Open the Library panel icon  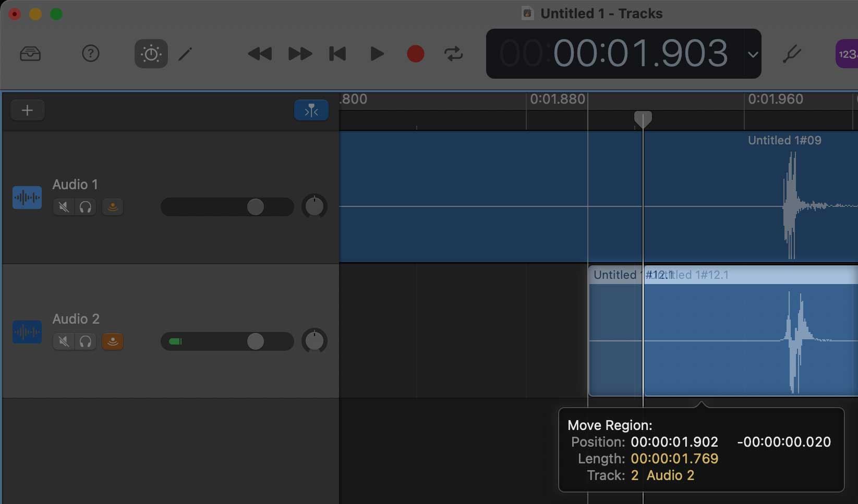click(30, 54)
